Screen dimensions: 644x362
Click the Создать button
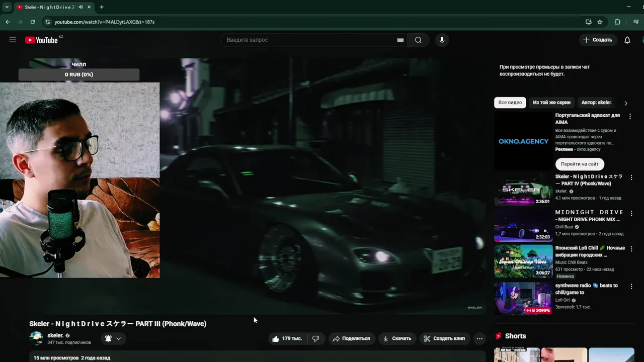pos(598,40)
